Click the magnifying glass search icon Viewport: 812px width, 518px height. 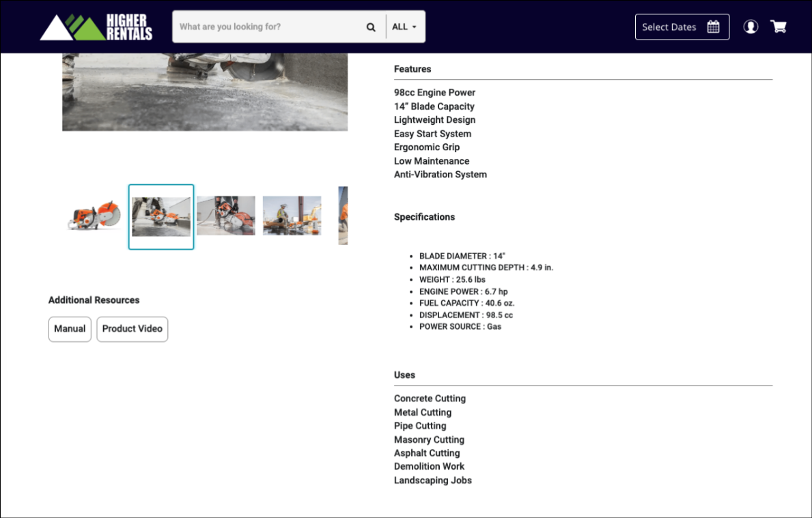pos(371,27)
